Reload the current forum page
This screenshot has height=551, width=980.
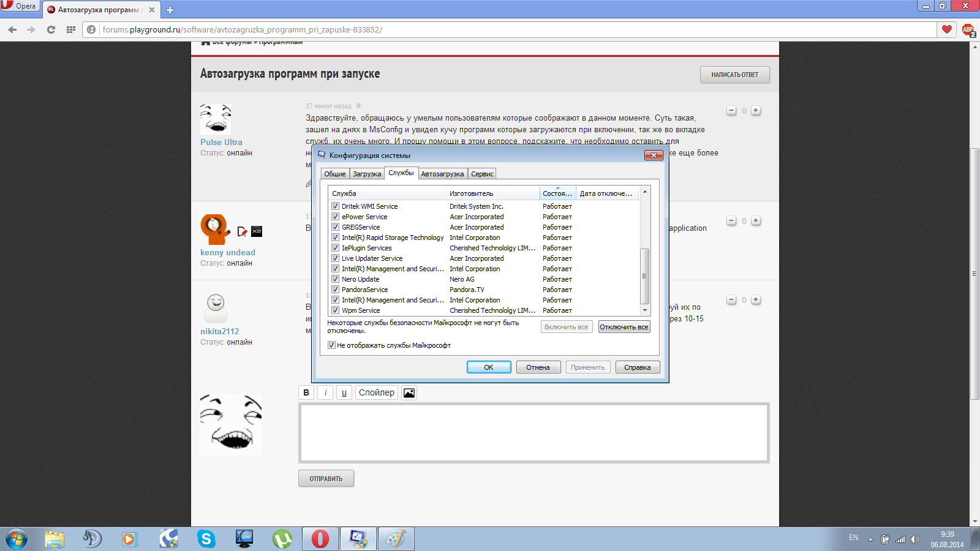[x=51, y=29]
